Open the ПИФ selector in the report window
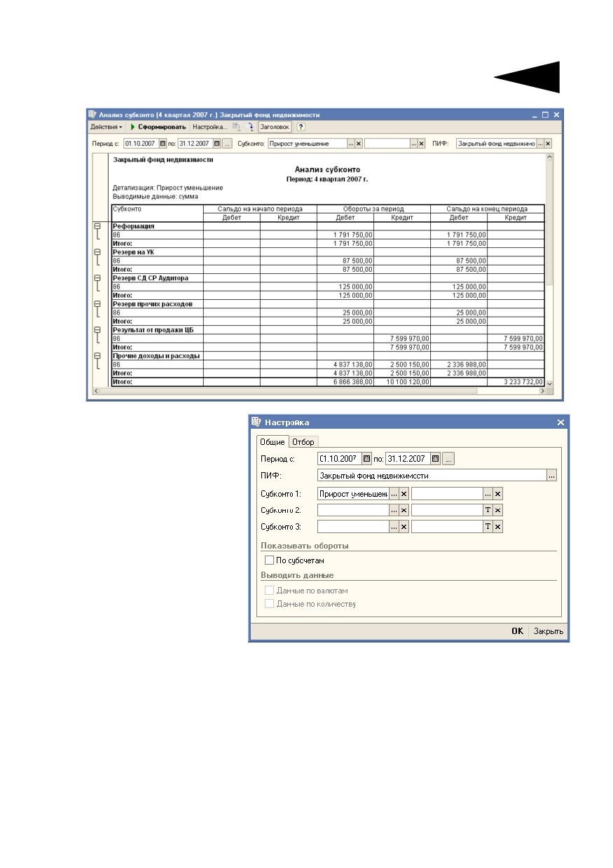 (540, 143)
